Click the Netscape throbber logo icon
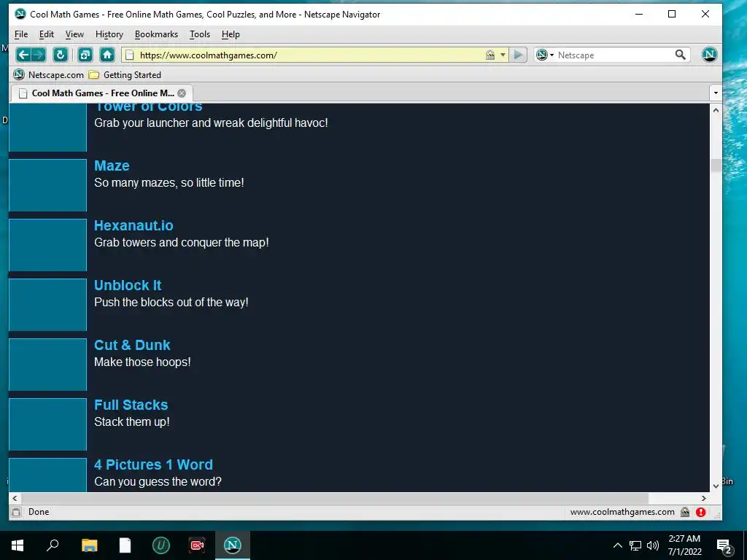 pos(709,55)
